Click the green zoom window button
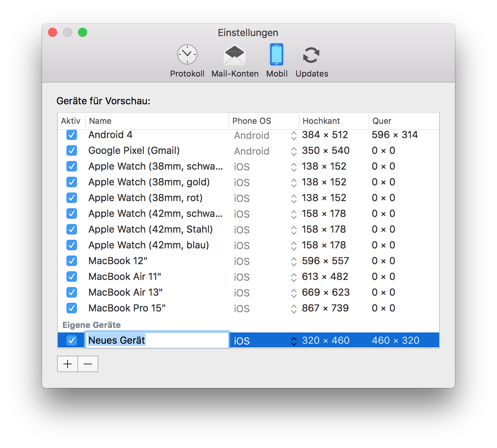This screenshot has width=497, height=448. [x=83, y=32]
